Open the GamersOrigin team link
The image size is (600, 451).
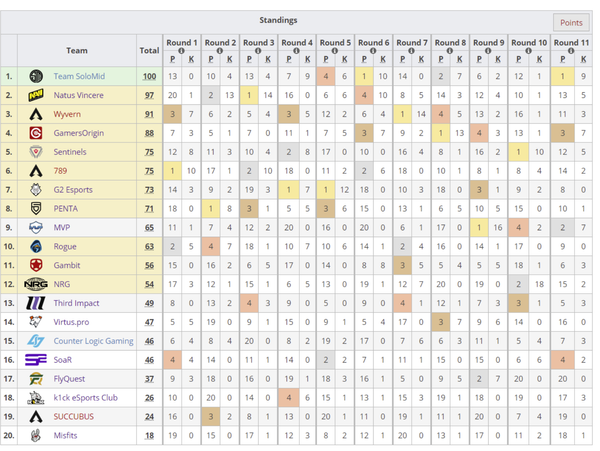click(79, 133)
